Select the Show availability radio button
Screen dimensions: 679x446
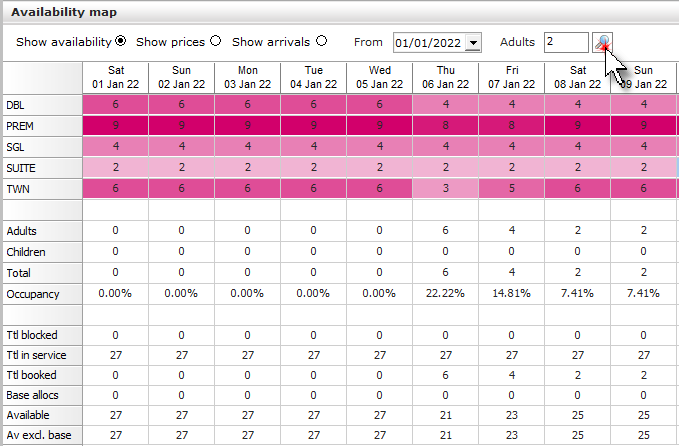tap(121, 41)
